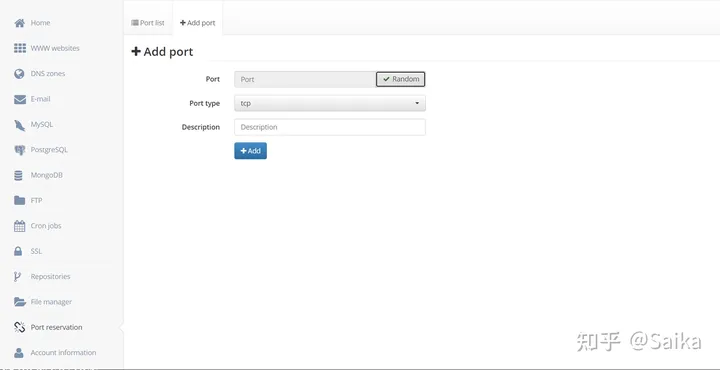Open WWW websites grid icon
The image size is (720, 370).
(x=20, y=48)
